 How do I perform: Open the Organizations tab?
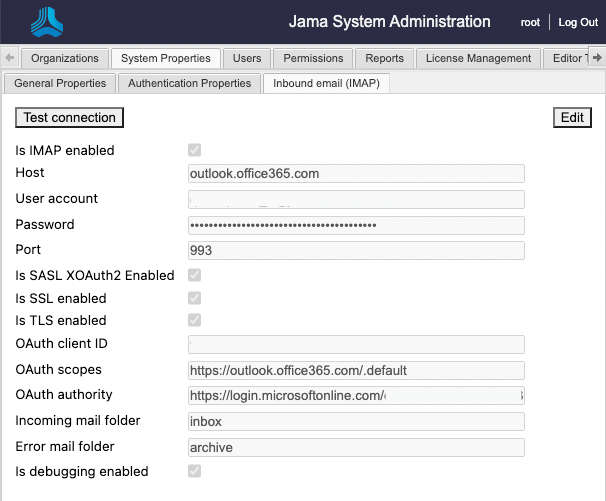(x=65, y=58)
